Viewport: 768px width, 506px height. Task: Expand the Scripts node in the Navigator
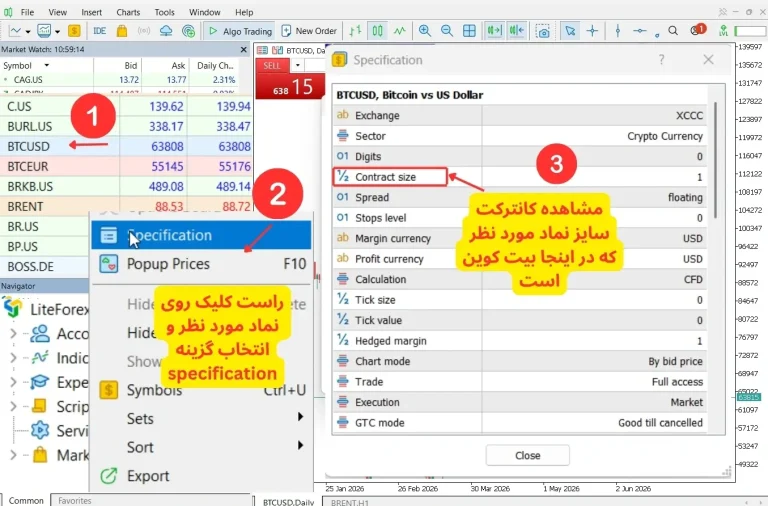pos(13,407)
